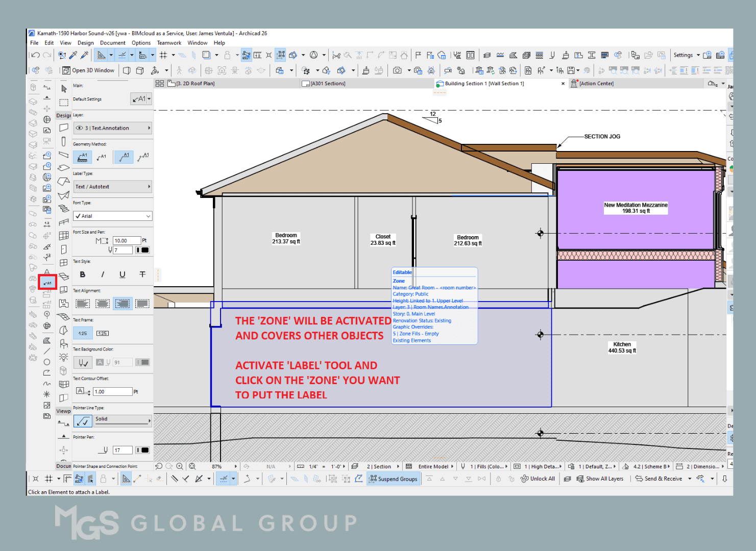756x551 pixels.
Task: Open the Teamwork menu
Action: (x=169, y=42)
